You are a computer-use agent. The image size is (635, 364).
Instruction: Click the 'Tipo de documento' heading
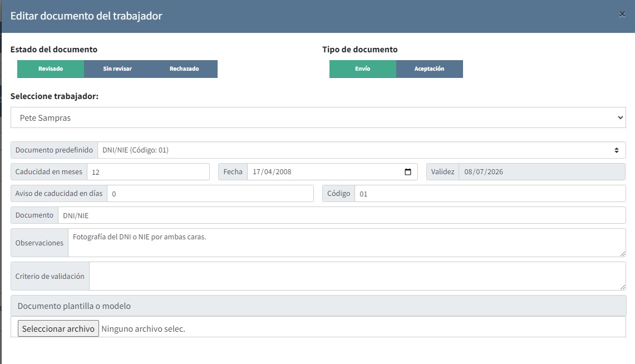click(360, 50)
